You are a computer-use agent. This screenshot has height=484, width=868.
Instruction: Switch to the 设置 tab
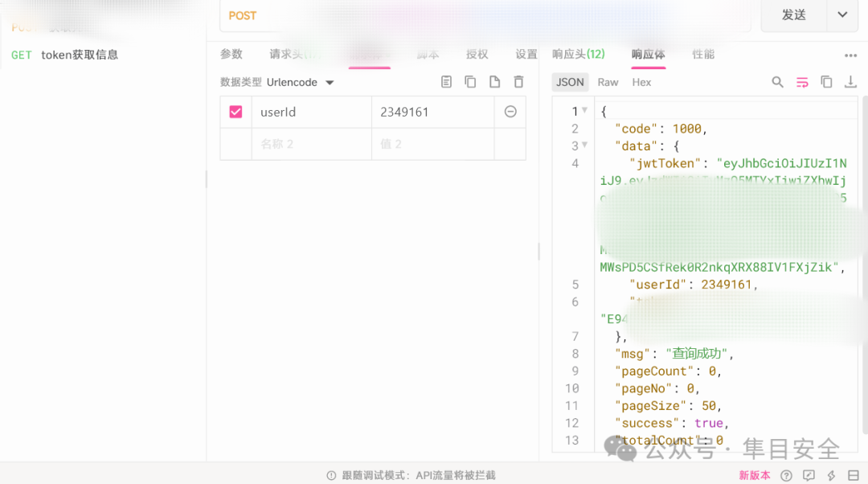[526, 55]
